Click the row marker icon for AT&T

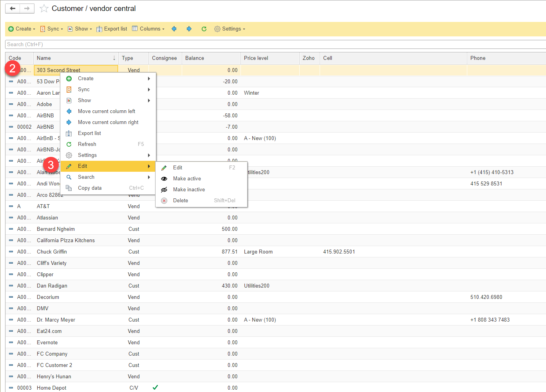(x=11, y=206)
